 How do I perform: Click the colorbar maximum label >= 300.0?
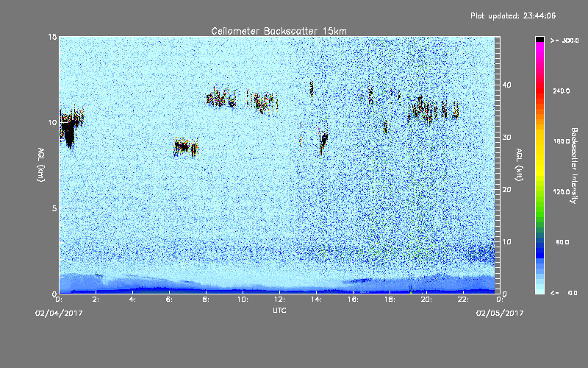(x=564, y=40)
